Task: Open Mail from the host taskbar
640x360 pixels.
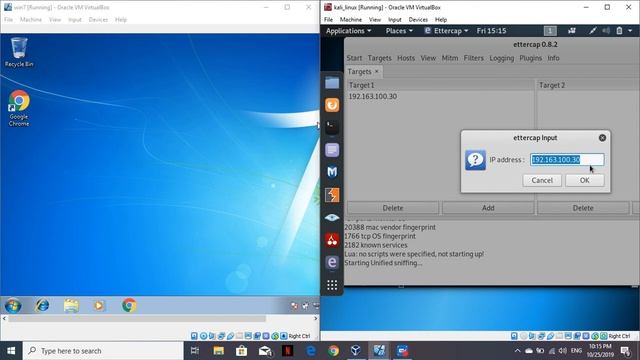Action: (264, 351)
